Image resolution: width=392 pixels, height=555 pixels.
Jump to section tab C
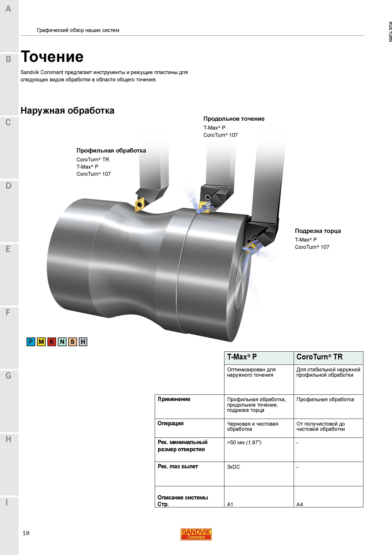[9, 148]
